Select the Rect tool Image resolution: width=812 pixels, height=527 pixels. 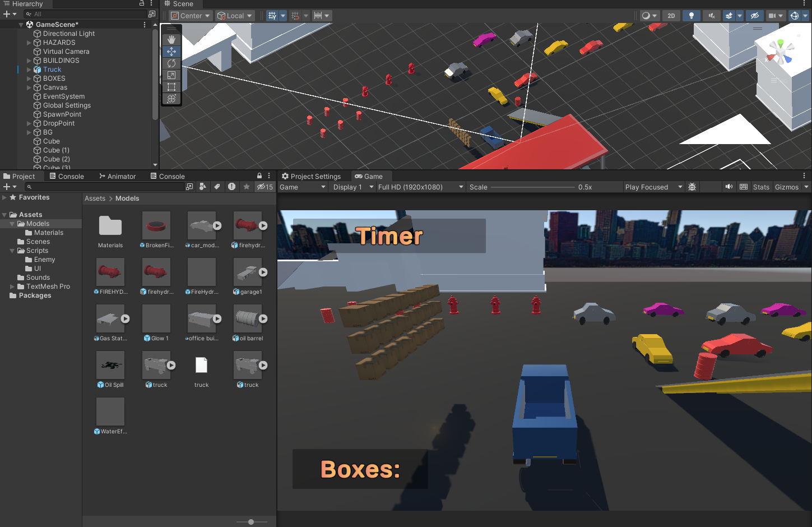click(171, 87)
